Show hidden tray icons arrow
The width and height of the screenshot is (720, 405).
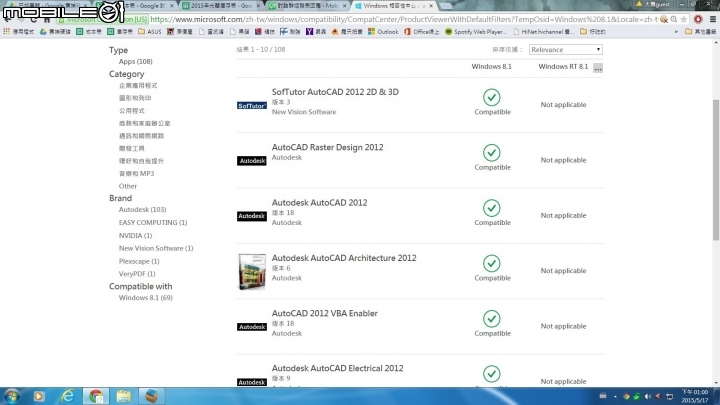point(615,397)
